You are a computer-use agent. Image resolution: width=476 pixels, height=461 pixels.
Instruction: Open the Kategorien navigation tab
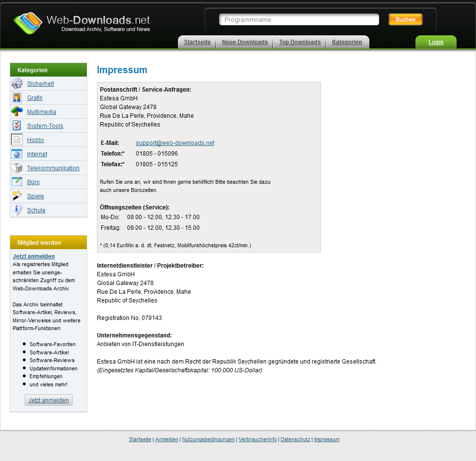pos(347,42)
